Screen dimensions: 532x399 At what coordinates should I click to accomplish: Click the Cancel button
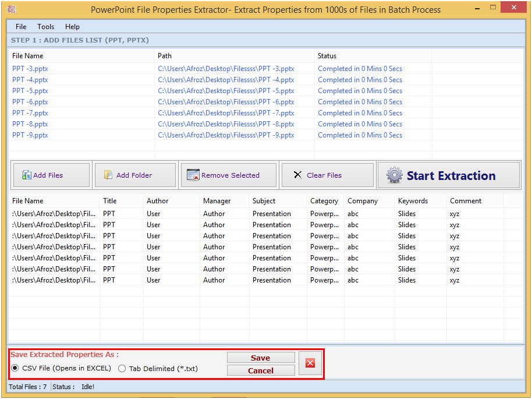[x=261, y=370]
